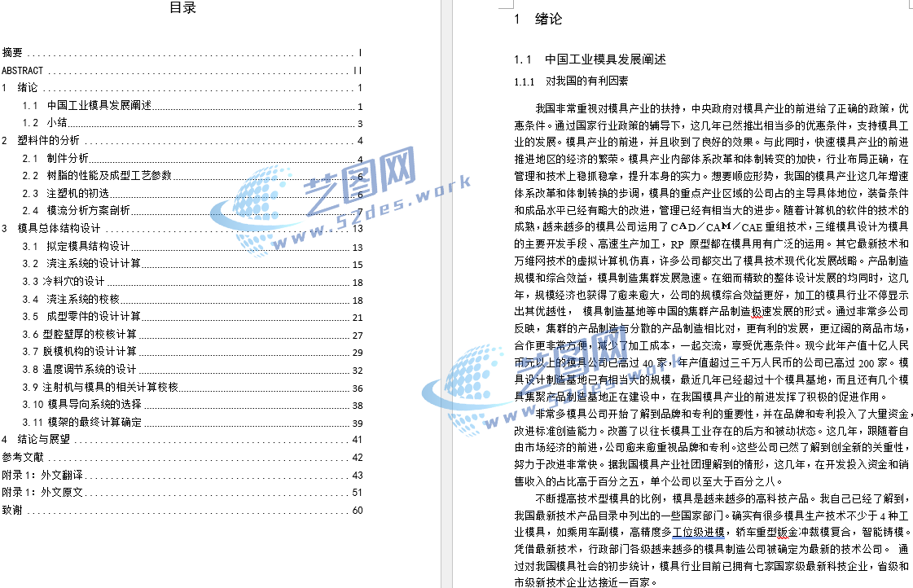Click page number 43 beside '外文翻译'
The height and width of the screenshot is (588, 913).
(358, 476)
